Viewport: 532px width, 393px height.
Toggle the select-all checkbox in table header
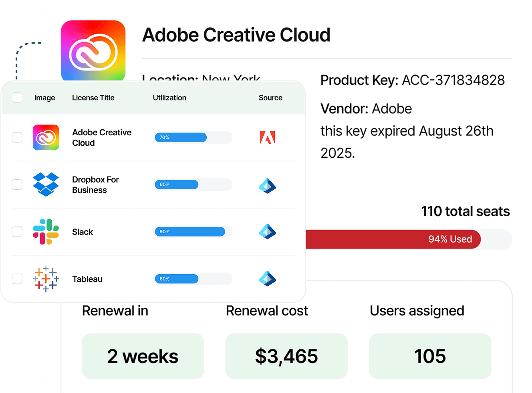[x=17, y=98]
